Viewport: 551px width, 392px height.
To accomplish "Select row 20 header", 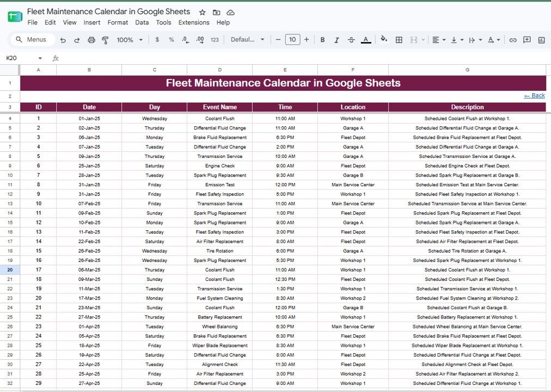I will pos(10,269).
